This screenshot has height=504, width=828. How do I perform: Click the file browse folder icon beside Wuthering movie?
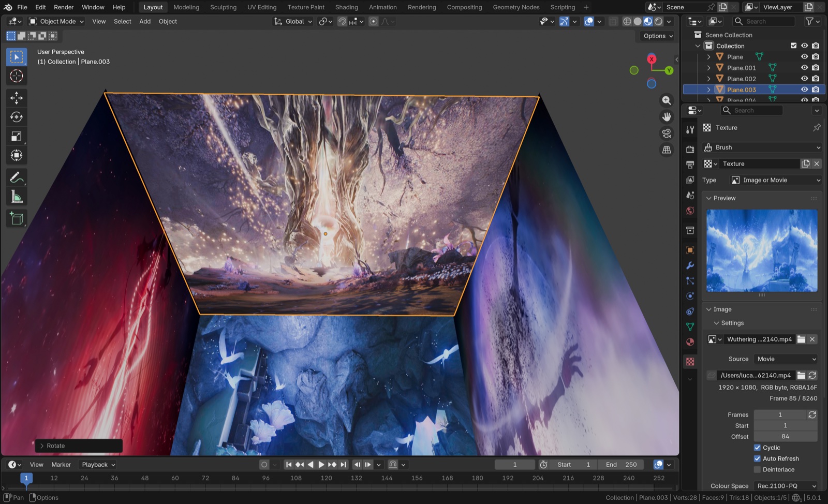pos(801,339)
